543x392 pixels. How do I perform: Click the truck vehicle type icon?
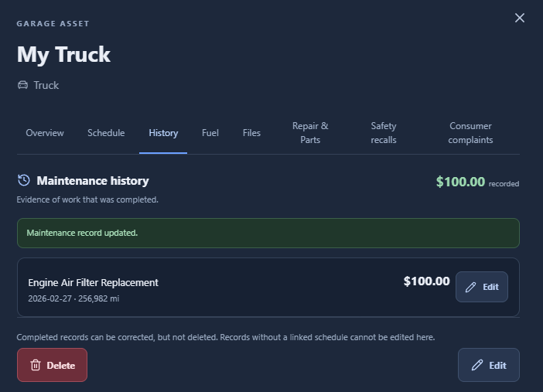(x=23, y=85)
